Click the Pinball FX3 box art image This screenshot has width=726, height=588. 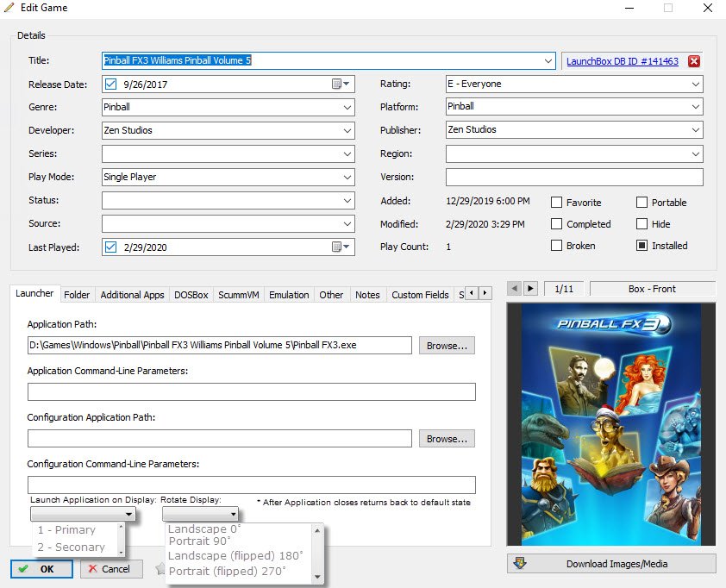(x=611, y=424)
